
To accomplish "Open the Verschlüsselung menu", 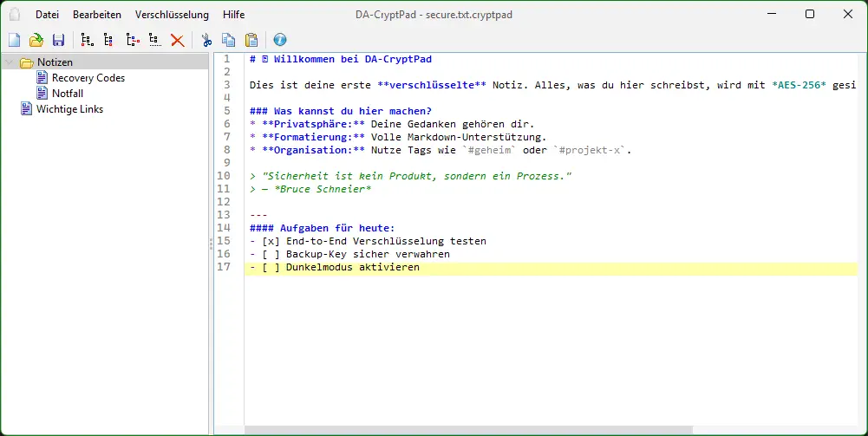I will (172, 15).
